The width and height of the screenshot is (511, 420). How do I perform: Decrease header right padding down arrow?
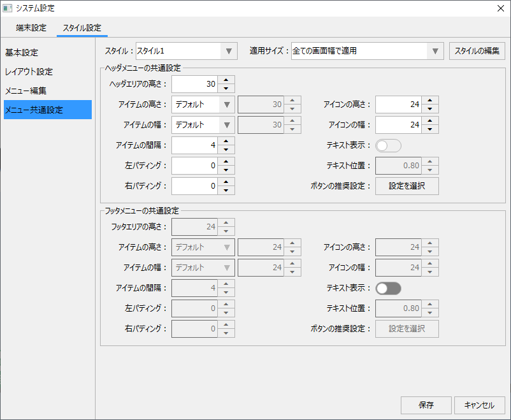point(226,191)
